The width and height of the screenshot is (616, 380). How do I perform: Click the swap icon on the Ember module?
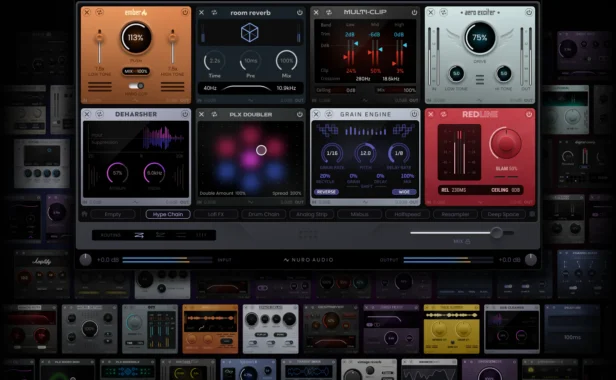[99, 12]
